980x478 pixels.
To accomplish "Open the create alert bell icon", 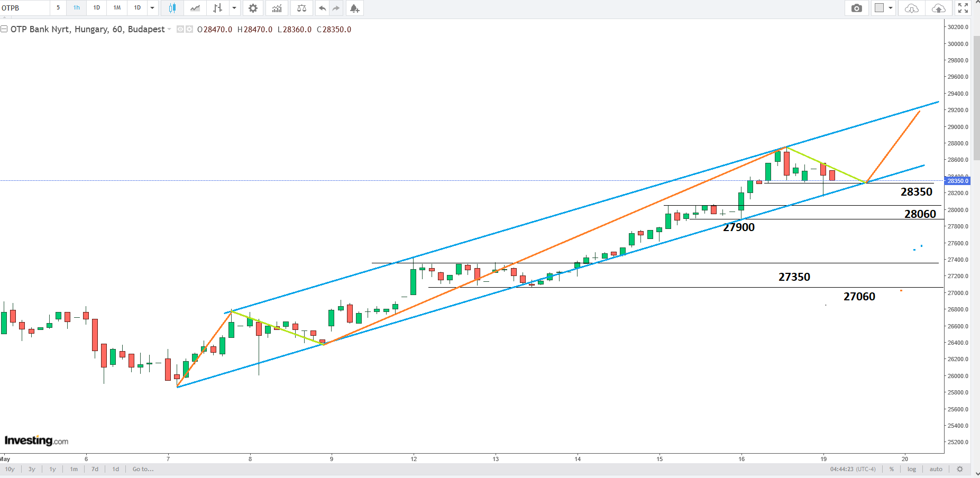I will point(354,8).
